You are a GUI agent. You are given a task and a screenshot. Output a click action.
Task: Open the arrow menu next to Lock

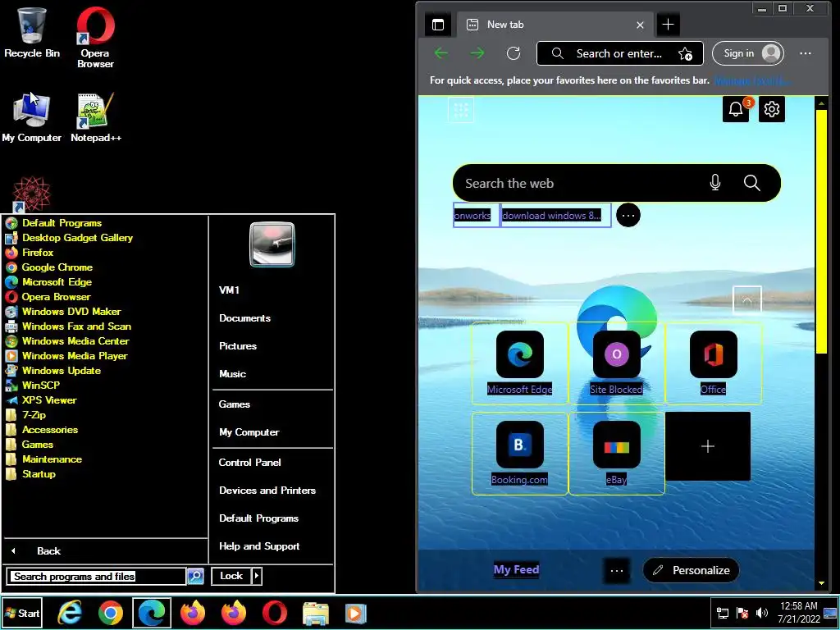coord(257,576)
